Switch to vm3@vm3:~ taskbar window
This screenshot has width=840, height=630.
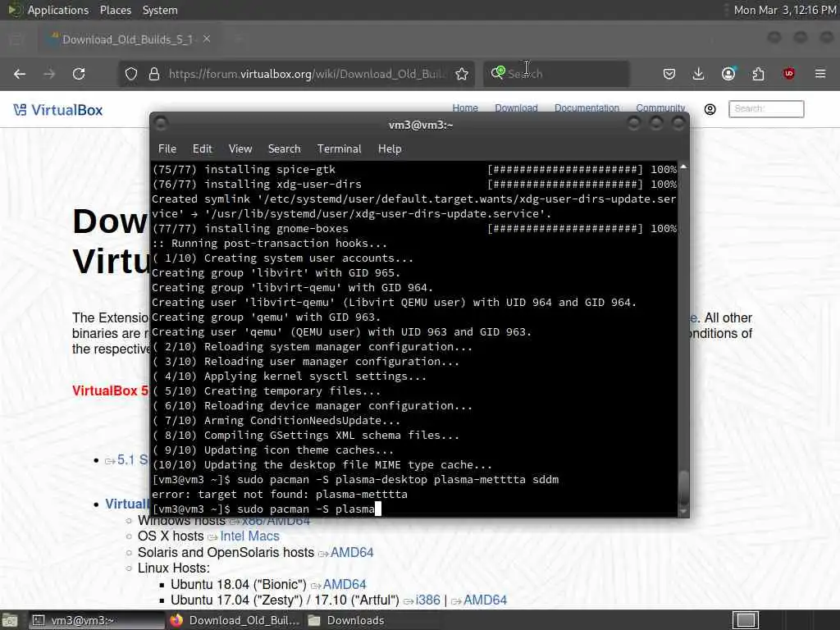(x=97, y=620)
